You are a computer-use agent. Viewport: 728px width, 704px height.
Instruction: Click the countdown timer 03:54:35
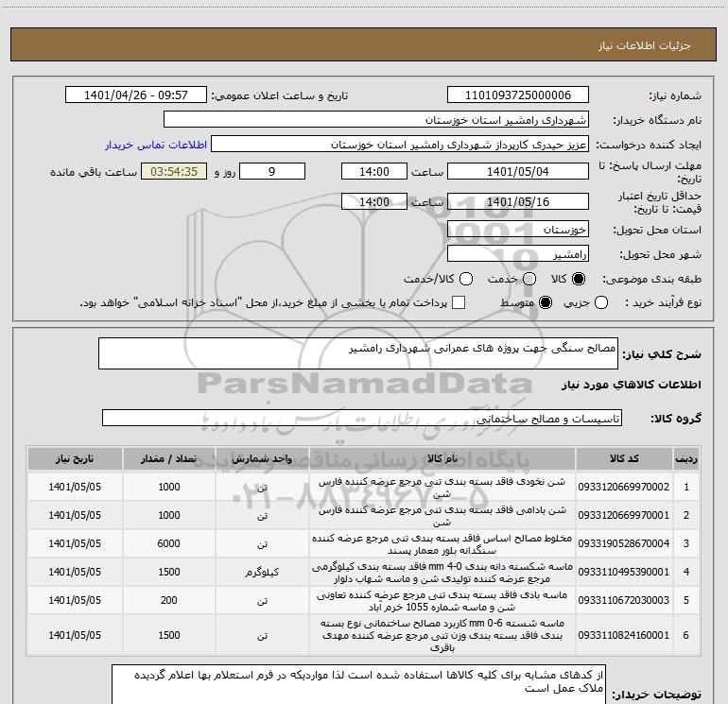pyautogui.click(x=174, y=171)
